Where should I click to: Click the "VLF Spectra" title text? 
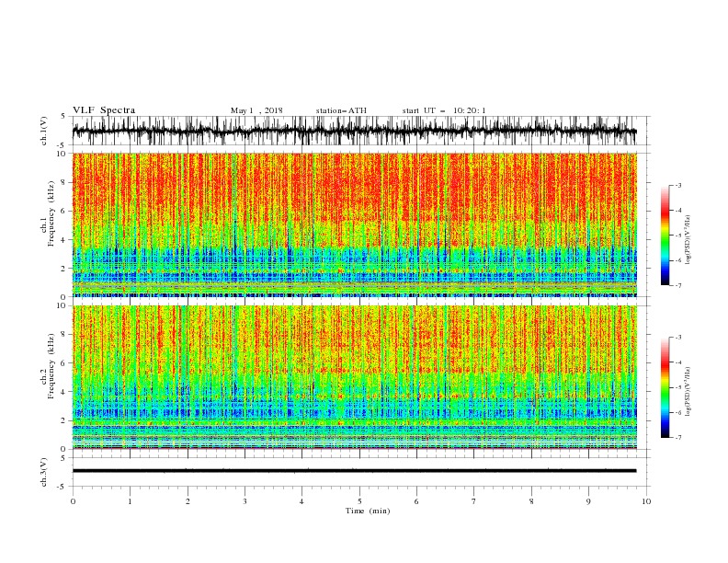(x=104, y=110)
